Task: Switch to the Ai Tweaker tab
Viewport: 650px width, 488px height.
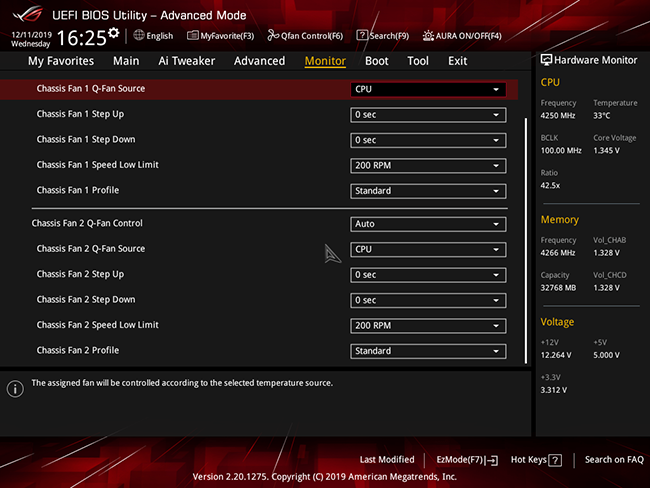Action: (x=187, y=61)
